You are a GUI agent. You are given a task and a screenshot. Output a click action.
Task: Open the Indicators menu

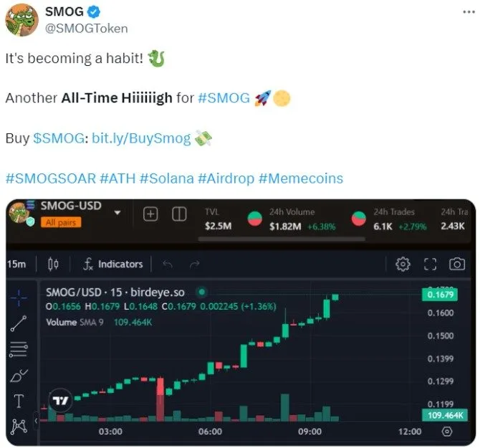pos(112,264)
